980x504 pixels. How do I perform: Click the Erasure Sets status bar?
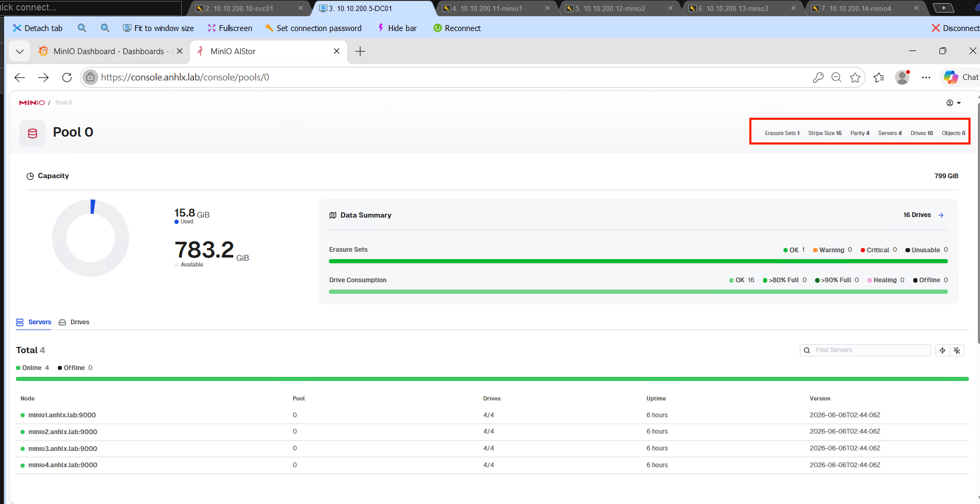pyautogui.click(x=638, y=261)
